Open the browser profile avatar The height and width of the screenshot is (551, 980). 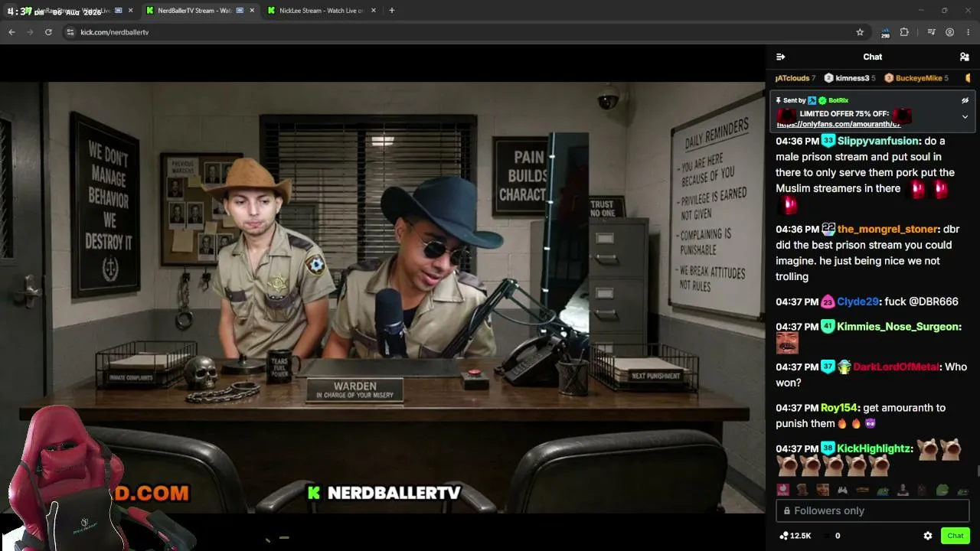point(949,32)
